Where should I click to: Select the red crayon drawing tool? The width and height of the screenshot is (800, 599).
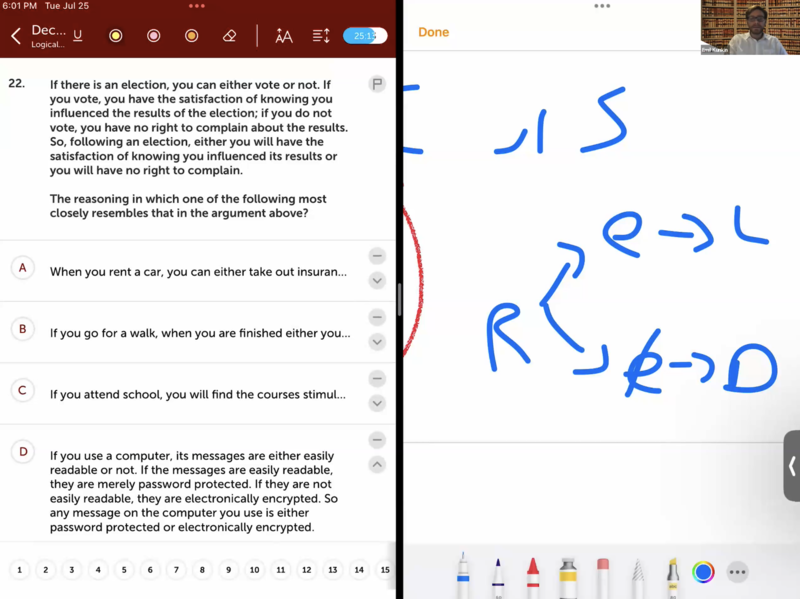click(x=533, y=574)
